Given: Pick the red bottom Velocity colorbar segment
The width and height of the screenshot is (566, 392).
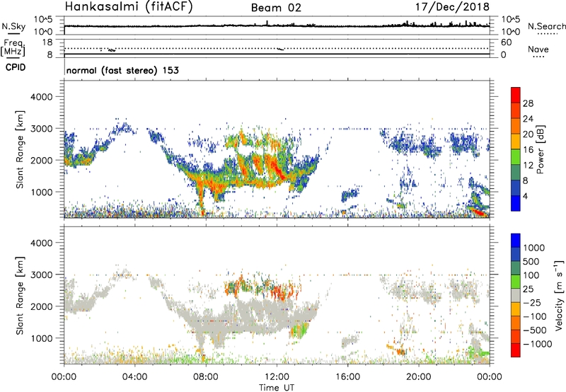Looking at the screenshot, I should [516, 350].
